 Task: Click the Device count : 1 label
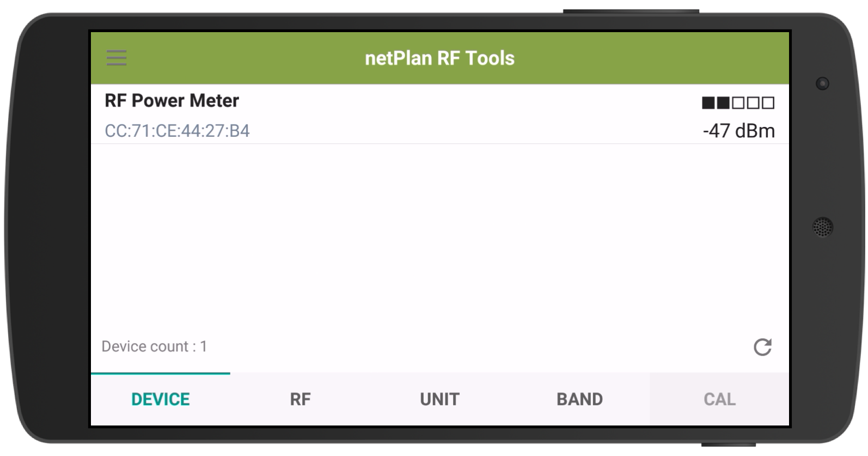coord(154,346)
